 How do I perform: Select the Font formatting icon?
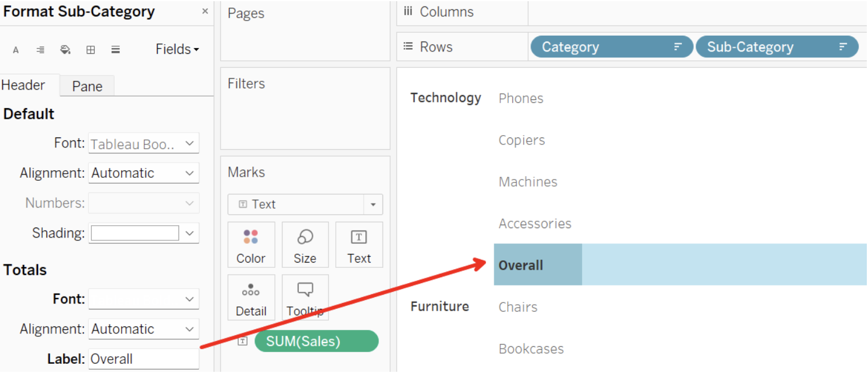coord(16,50)
